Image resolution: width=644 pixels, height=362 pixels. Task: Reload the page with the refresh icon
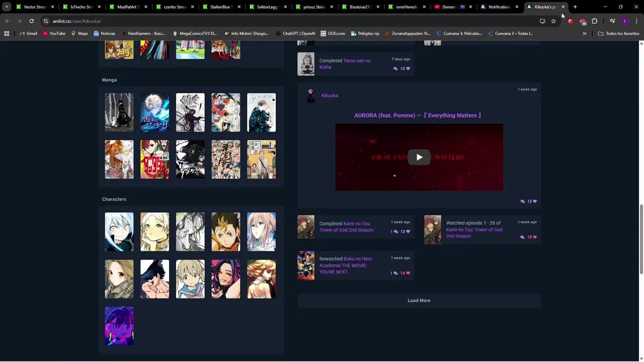(31, 21)
